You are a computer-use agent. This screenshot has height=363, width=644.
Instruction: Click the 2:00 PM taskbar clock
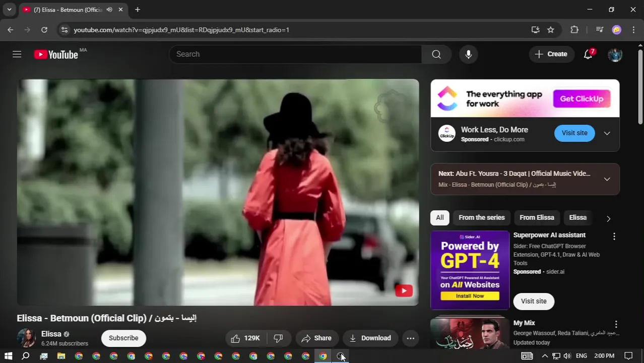click(x=605, y=356)
